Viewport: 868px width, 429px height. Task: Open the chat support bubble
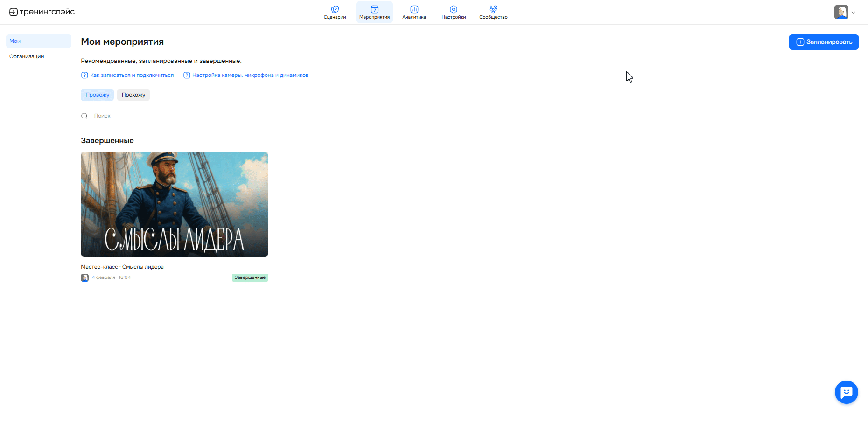[x=846, y=392]
